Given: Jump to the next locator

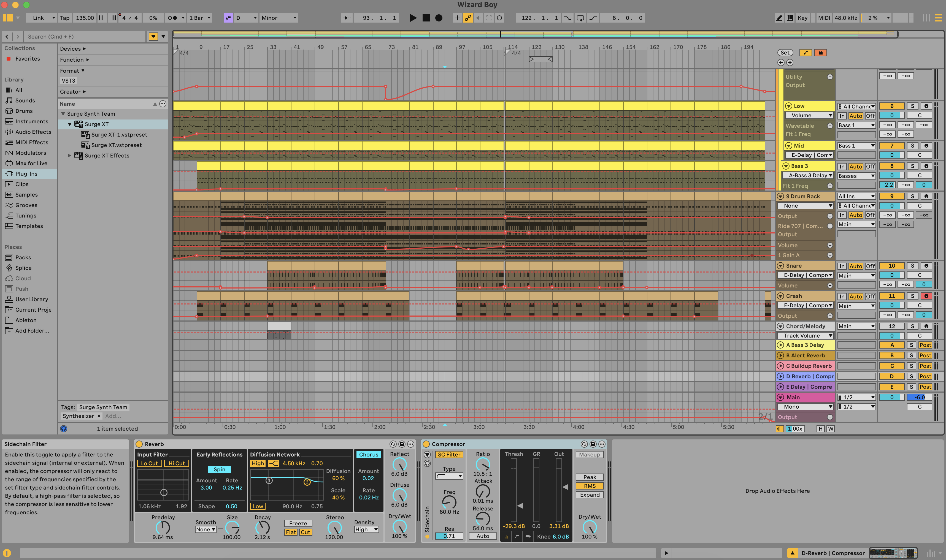Looking at the screenshot, I should click(790, 63).
